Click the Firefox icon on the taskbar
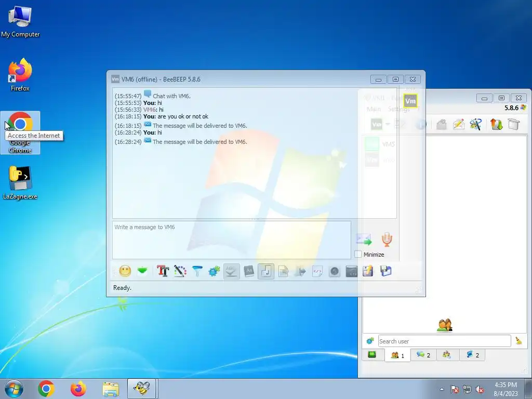 (x=78, y=389)
